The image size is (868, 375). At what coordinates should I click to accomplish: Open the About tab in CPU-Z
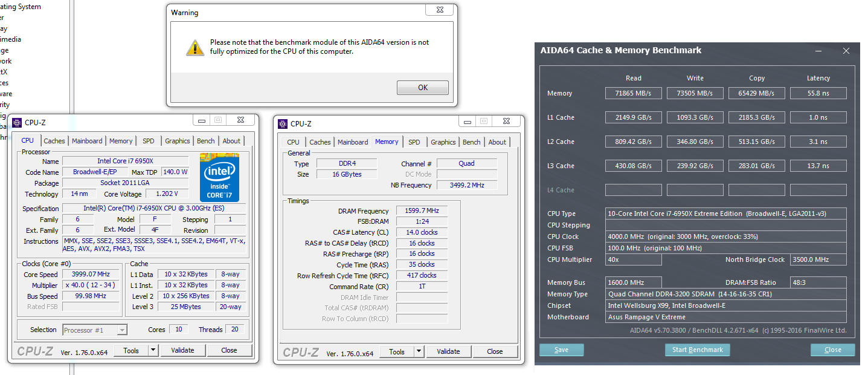[231, 140]
